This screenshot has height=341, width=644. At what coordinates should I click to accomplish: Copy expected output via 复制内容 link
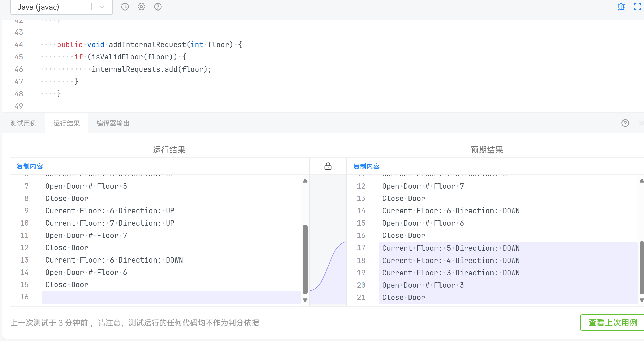point(366,166)
